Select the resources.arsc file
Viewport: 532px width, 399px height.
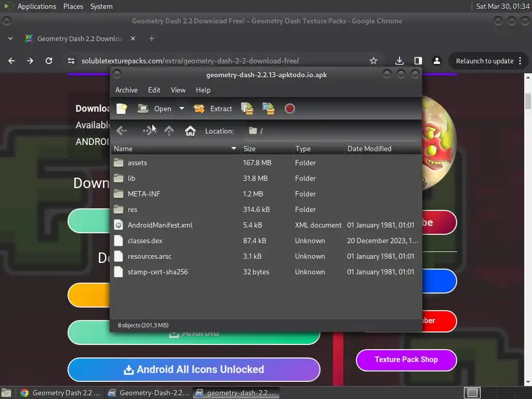[x=266, y=257]
